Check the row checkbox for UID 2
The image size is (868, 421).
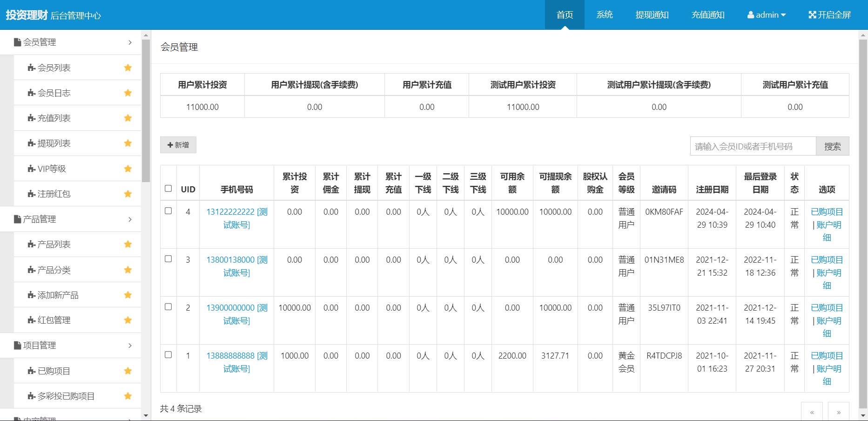pos(168,307)
